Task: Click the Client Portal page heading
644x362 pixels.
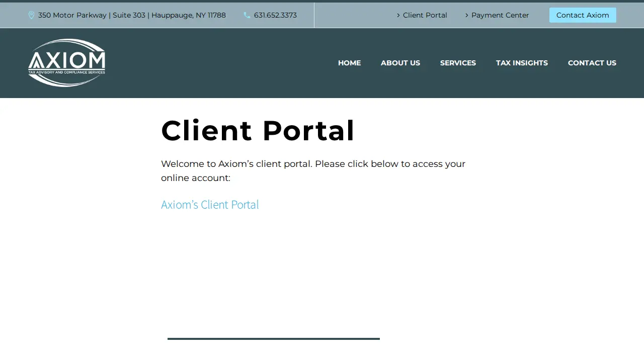Action: (x=258, y=131)
